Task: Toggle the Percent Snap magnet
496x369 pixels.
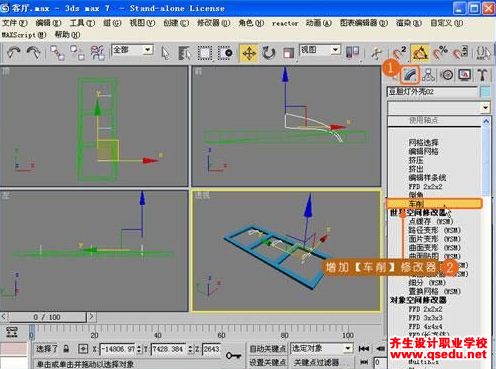Action: click(440, 53)
